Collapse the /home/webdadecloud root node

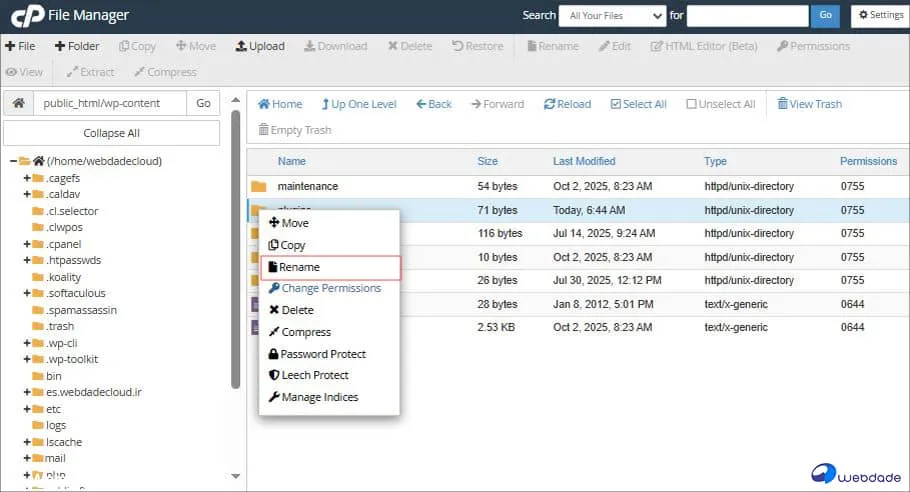tap(13, 161)
